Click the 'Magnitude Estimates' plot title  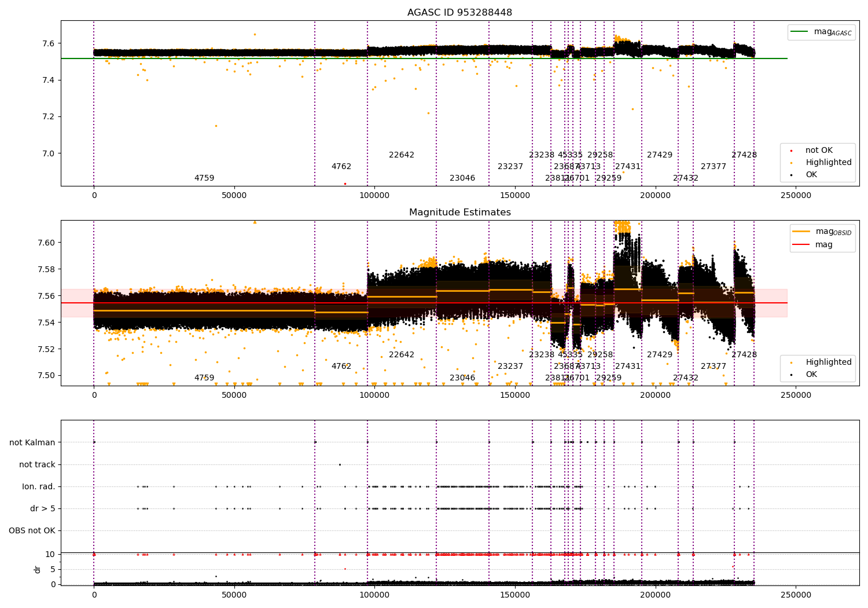pyautogui.click(x=460, y=213)
